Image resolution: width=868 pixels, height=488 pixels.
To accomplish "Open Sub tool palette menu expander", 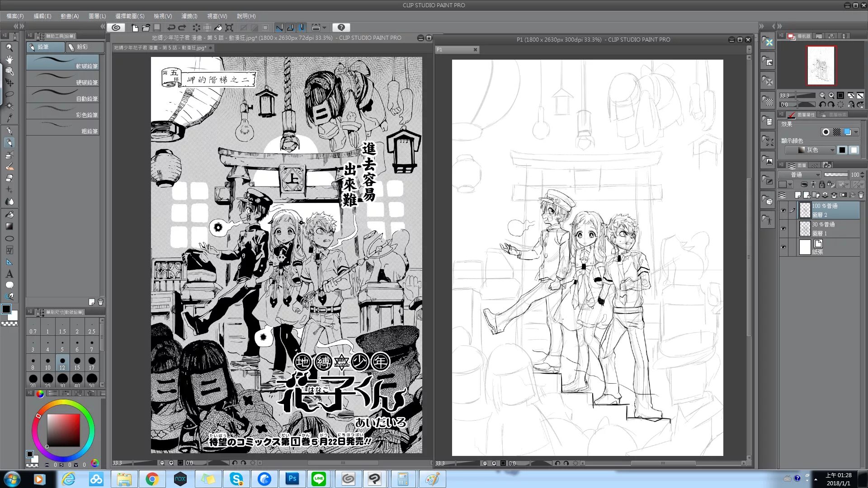I will 30,36.
